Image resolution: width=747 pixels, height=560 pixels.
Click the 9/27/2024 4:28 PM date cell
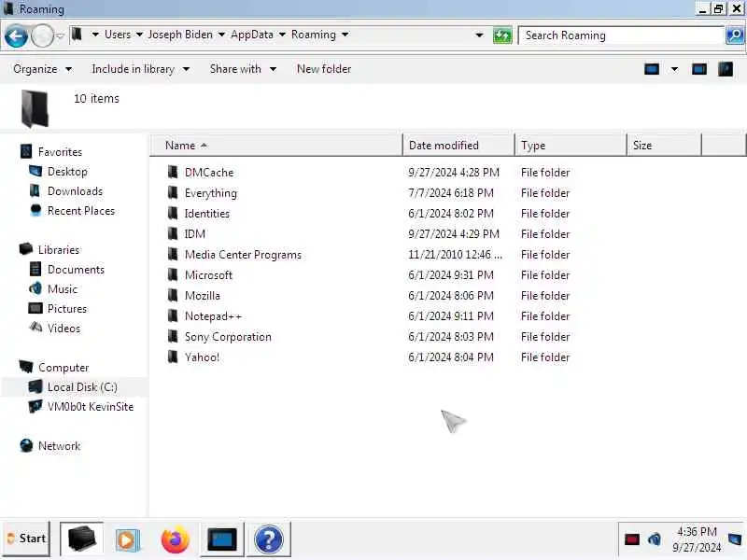pyautogui.click(x=454, y=172)
